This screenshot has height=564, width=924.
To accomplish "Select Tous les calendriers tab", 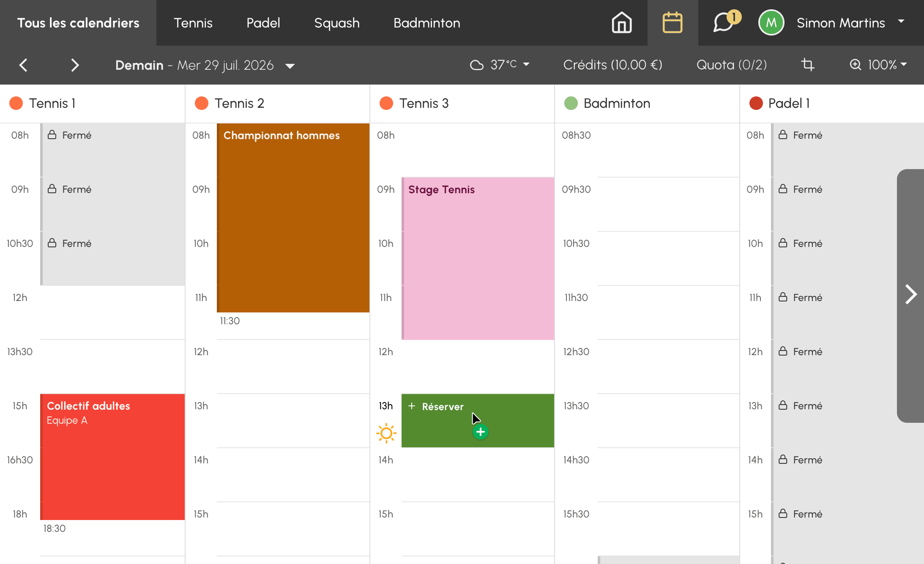I will 78,23.
